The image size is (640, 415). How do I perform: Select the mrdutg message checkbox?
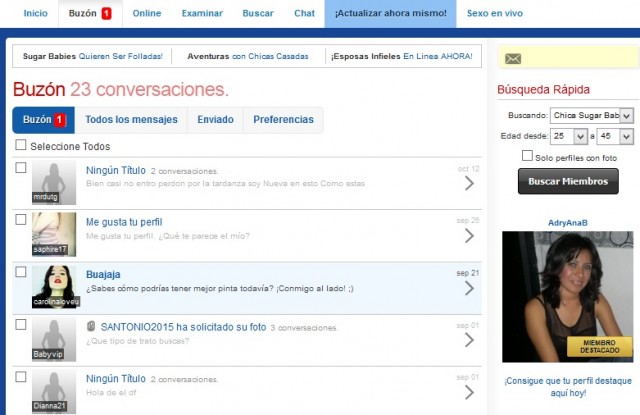(x=21, y=168)
